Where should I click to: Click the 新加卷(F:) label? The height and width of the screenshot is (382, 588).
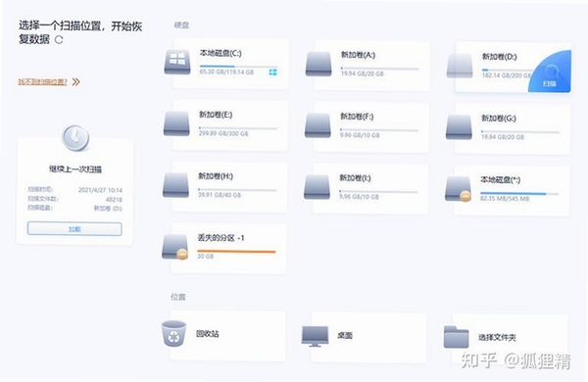click(x=357, y=117)
